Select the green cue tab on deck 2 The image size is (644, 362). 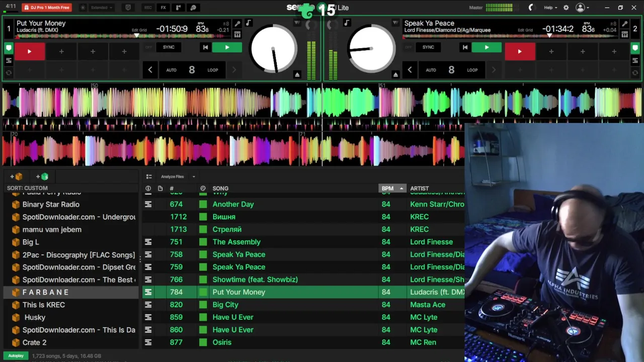(635, 48)
